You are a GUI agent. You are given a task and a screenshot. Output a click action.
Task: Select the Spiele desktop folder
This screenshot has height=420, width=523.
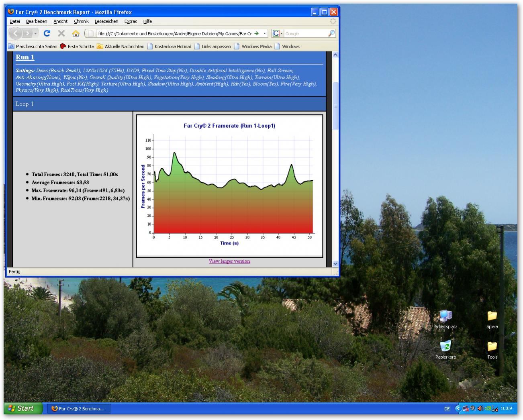click(492, 320)
